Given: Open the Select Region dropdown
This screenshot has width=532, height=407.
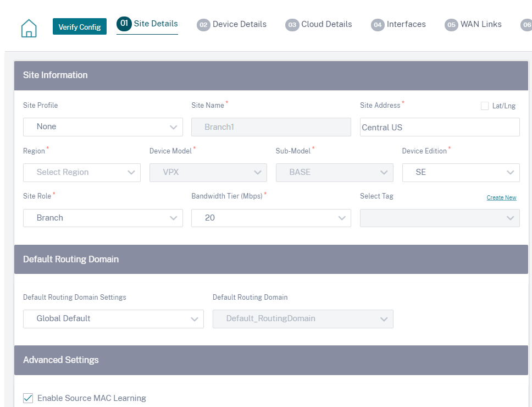Looking at the screenshot, I should click(82, 173).
